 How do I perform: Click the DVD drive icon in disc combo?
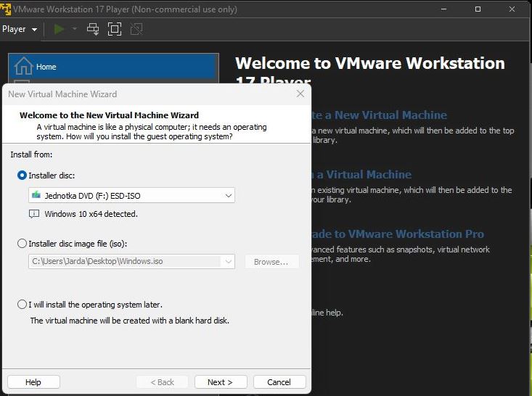coord(36,195)
